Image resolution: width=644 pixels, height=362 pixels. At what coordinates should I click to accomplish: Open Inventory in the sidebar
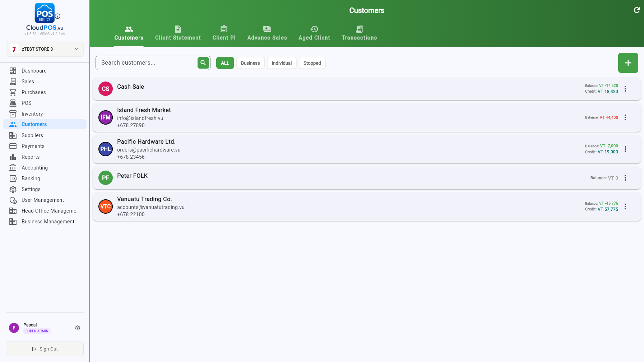(45, 114)
